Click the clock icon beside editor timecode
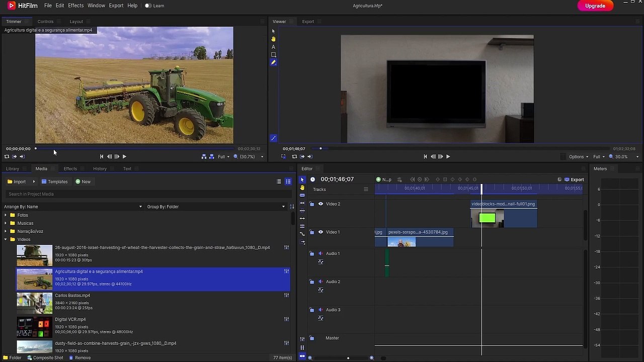Screen dimensions: 644x362 click(312, 179)
